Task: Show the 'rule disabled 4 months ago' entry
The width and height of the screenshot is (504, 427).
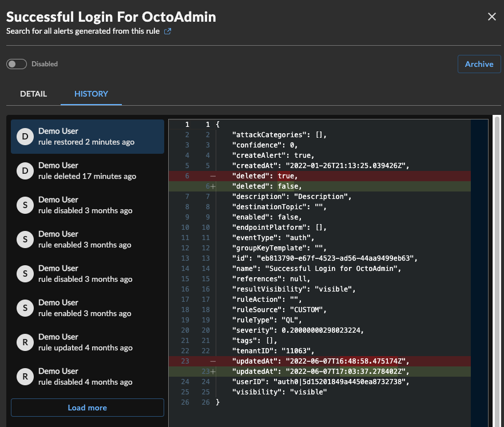Action: coord(88,377)
